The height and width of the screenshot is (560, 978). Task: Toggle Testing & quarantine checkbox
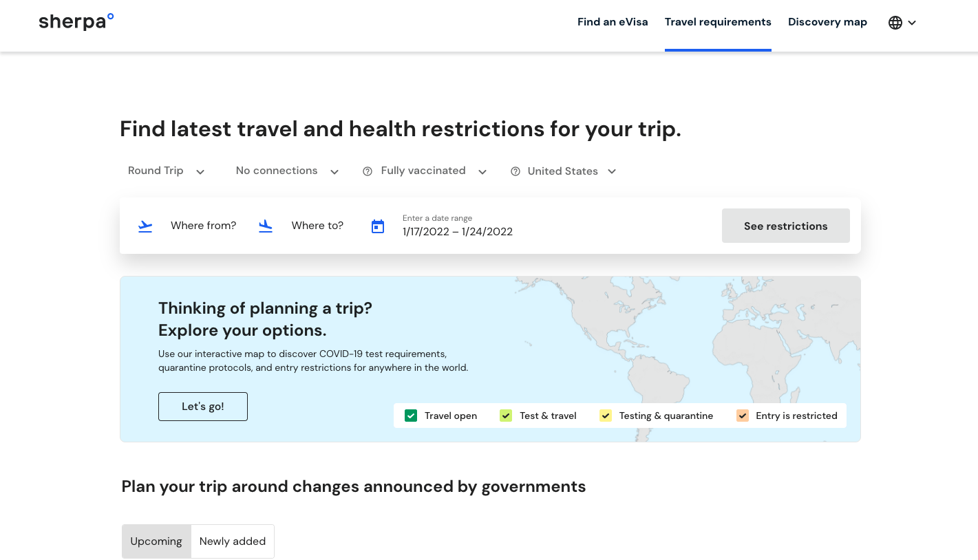[x=606, y=416]
